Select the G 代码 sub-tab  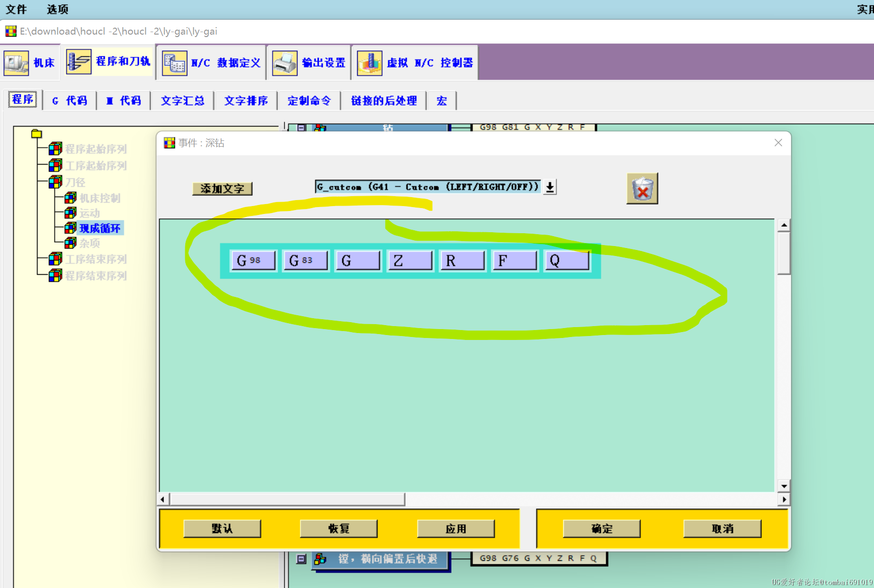[70, 101]
